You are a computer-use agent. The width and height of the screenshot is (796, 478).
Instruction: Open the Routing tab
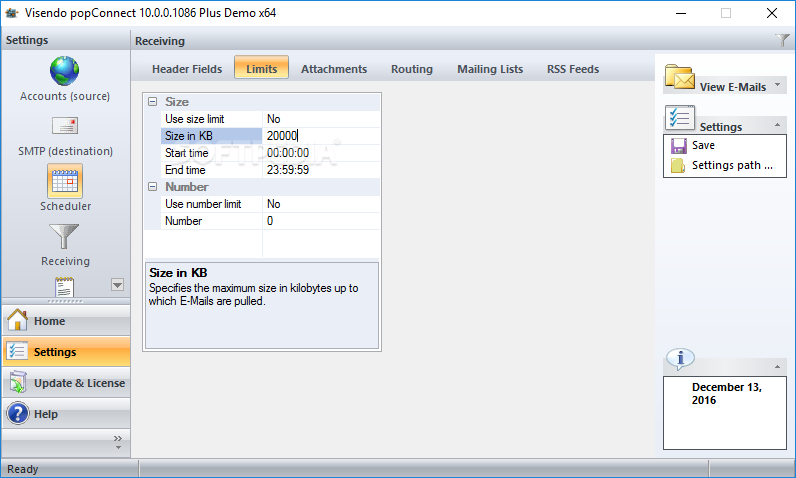[x=412, y=69]
